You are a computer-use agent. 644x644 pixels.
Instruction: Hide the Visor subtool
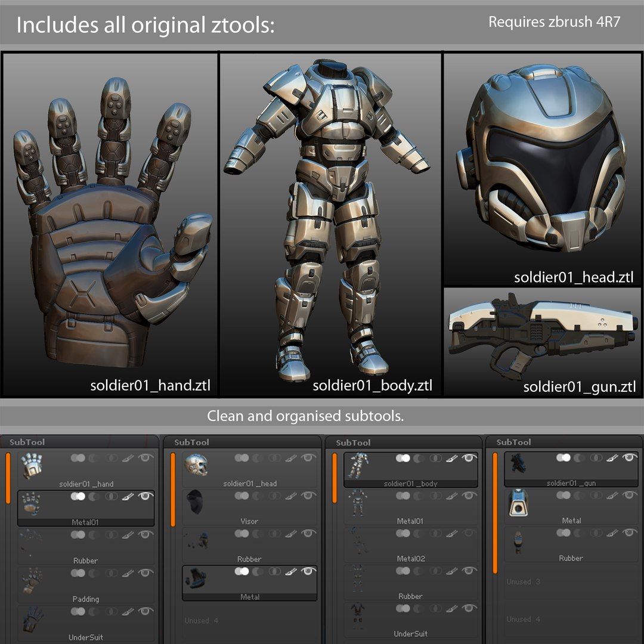pos(308,496)
